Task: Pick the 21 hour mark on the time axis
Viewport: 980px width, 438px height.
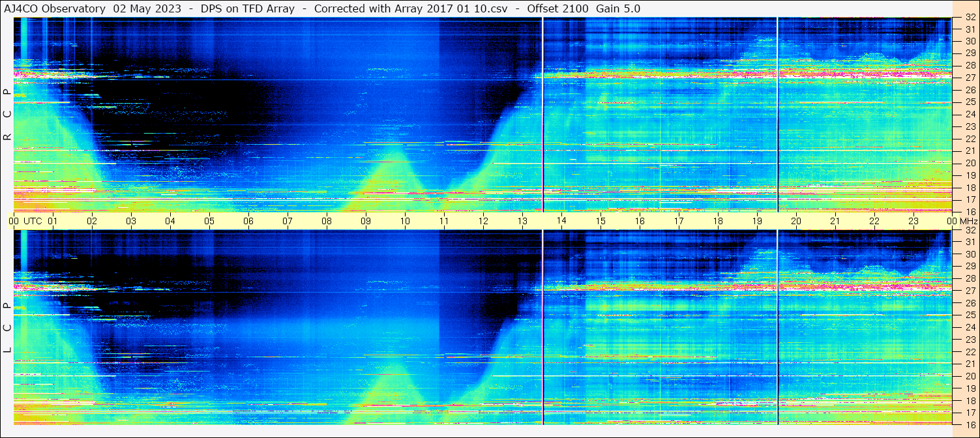Action: pos(835,221)
